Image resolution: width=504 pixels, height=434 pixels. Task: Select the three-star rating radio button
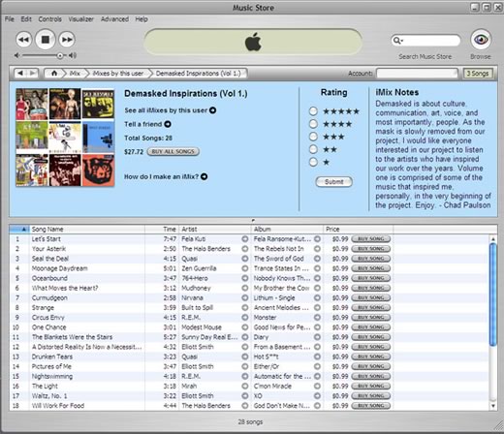313,137
